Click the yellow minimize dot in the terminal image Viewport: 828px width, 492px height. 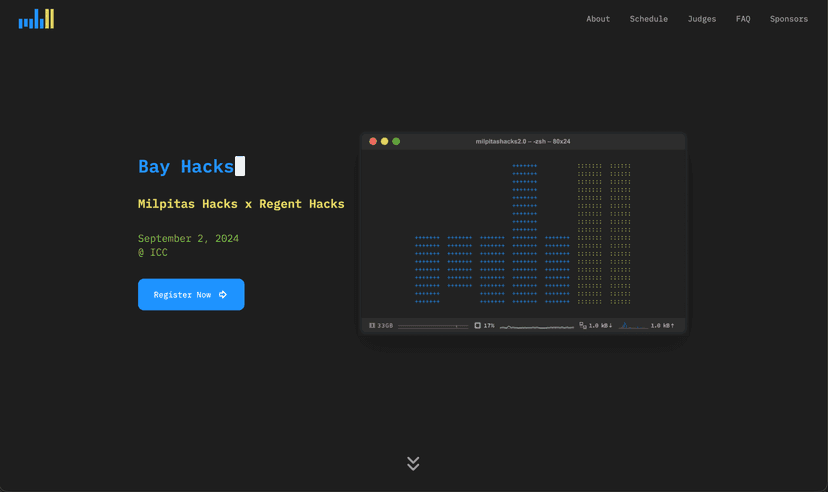point(384,141)
